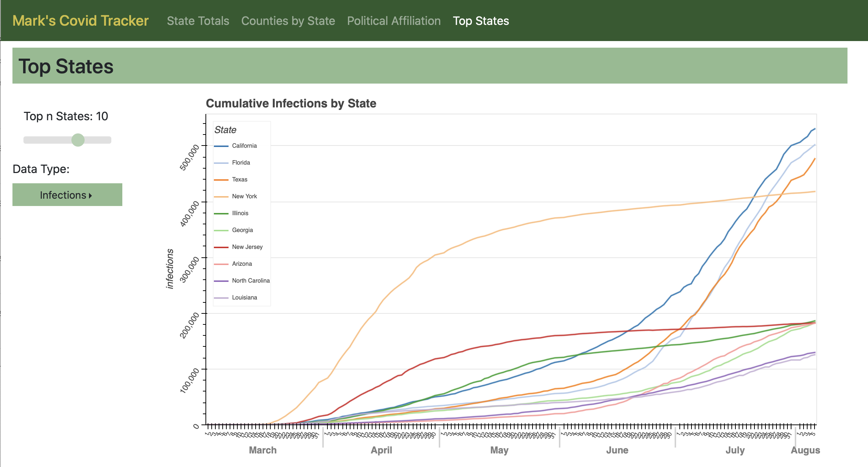The width and height of the screenshot is (868, 467).
Task: Click the Georgia legend label
Action: [x=242, y=230]
